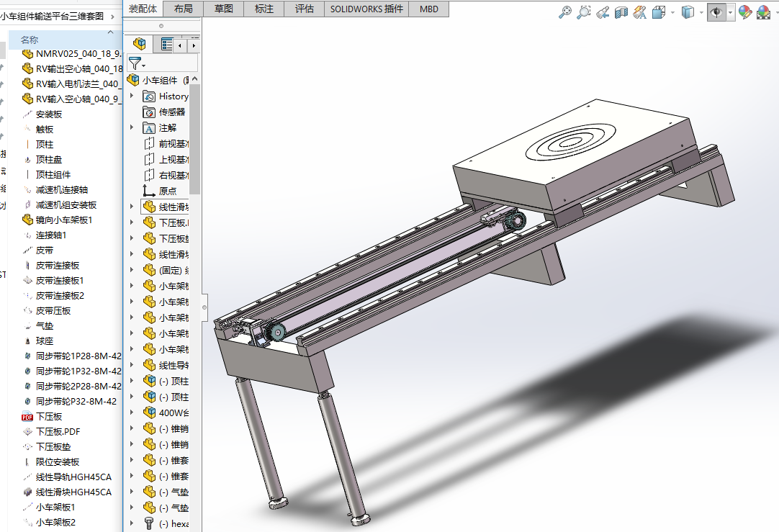This screenshot has height=532, width=779.
Task: Toggle the Hide/Show Items eye button
Action: pos(716,12)
